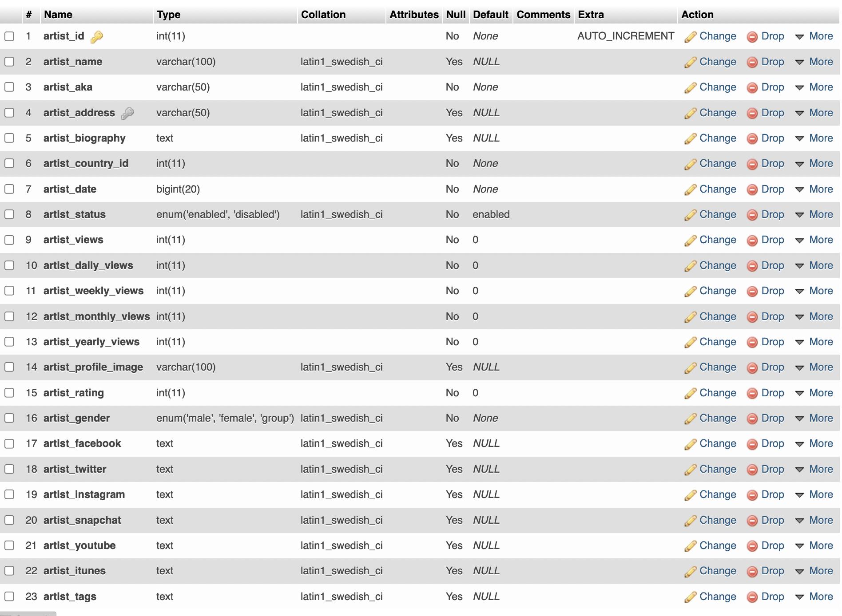The height and width of the screenshot is (616, 842).
Task: Check the box for artist_id column
Action: point(9,36)
